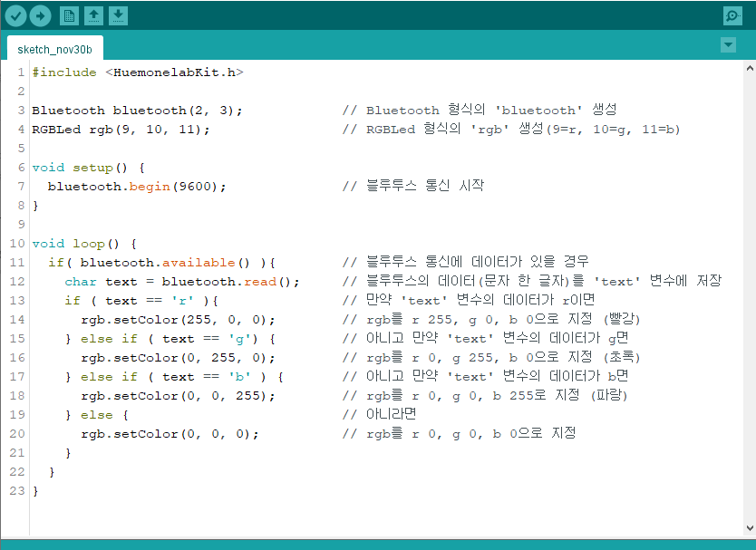Click 'bluetooth.begin(9600);' on line 7
The image size is (756, 550).
tap(137, 186)
